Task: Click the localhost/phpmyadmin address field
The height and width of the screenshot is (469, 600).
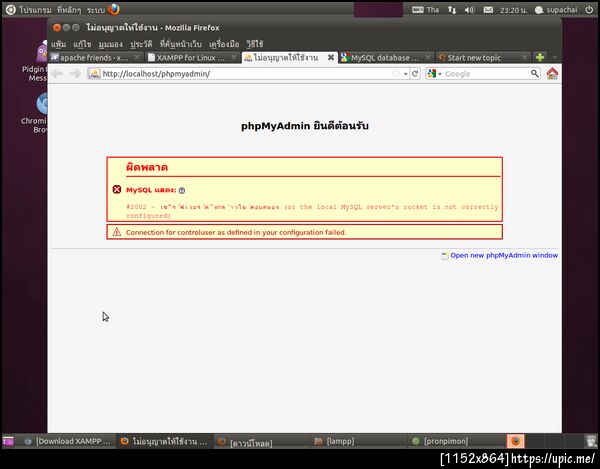Action: (x=245, y=73)
